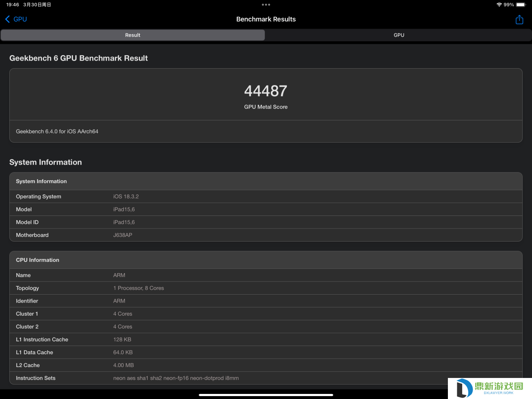The image size is (532, 399).
Task: Tap the Name value ARM
Action: [x=119, y=275]
